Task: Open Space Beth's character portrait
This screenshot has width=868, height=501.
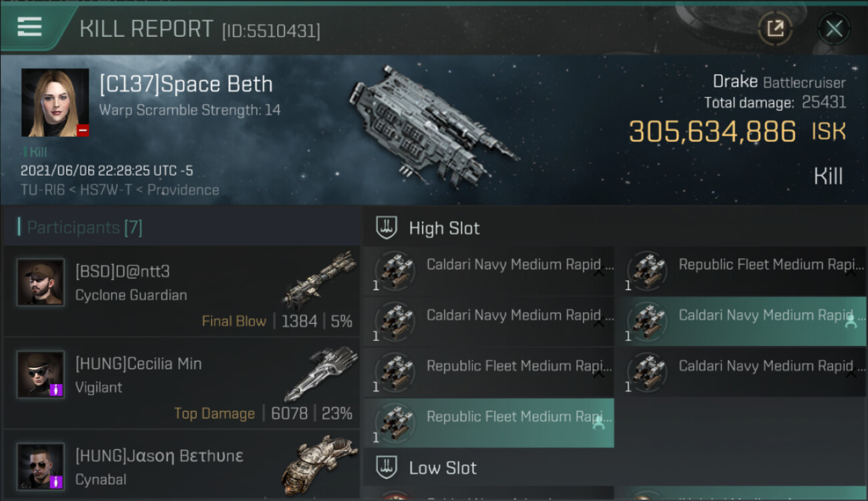Action: point(55,102)
